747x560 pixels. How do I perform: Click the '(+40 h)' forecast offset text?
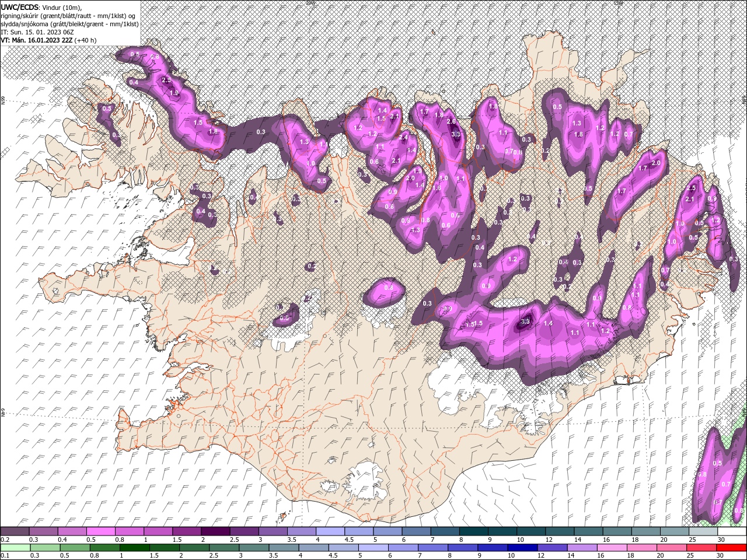(86, 40)
